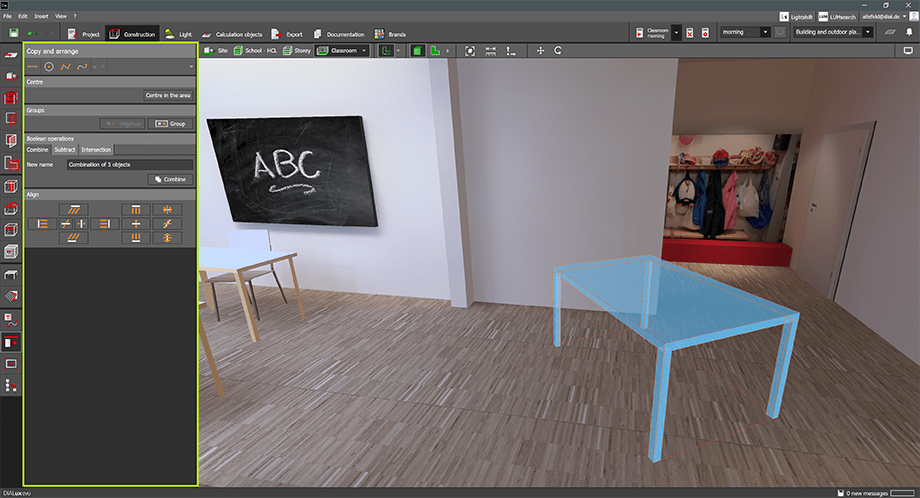Click the Centre in the area button

pyautogui.click(x=168, y=95)
